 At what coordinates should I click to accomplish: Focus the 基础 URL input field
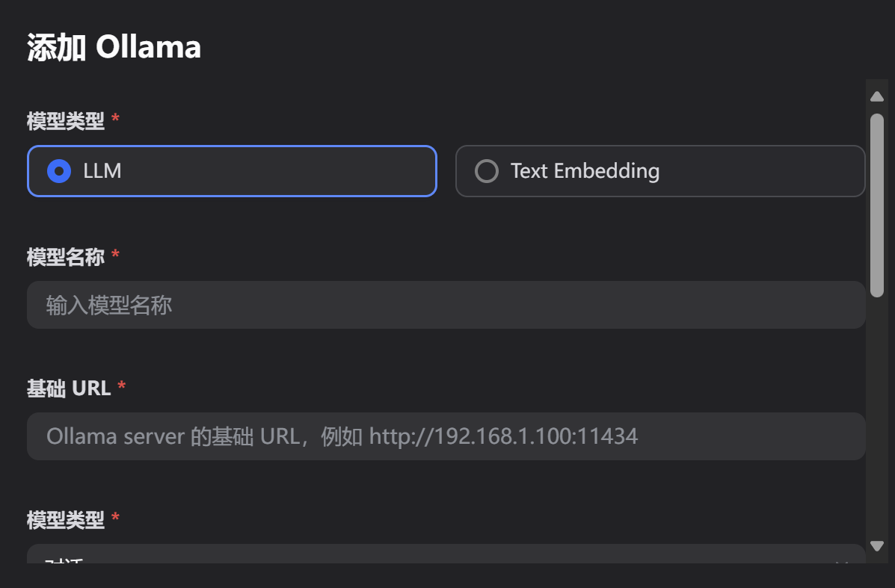[x=446, y=436]
